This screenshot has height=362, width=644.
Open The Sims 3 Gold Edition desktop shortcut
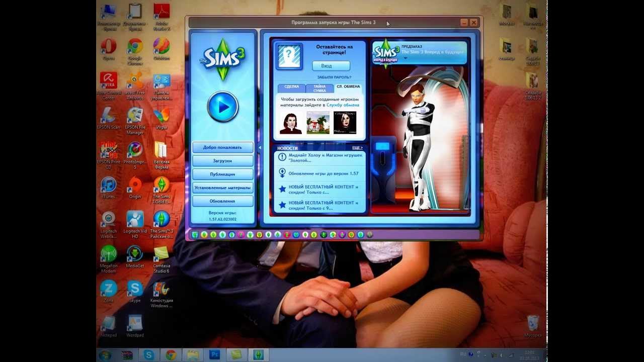pyautogui.click(x=162, y=190)
